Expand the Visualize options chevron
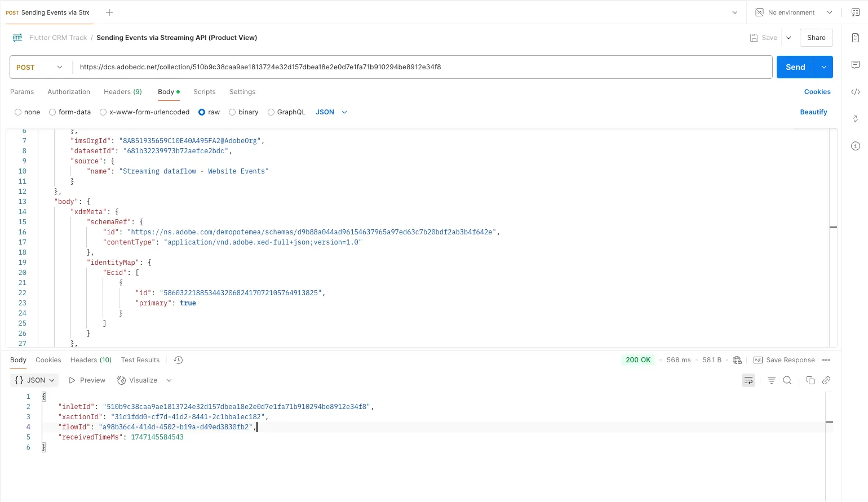The image size is (868, 502). (169, 380)
